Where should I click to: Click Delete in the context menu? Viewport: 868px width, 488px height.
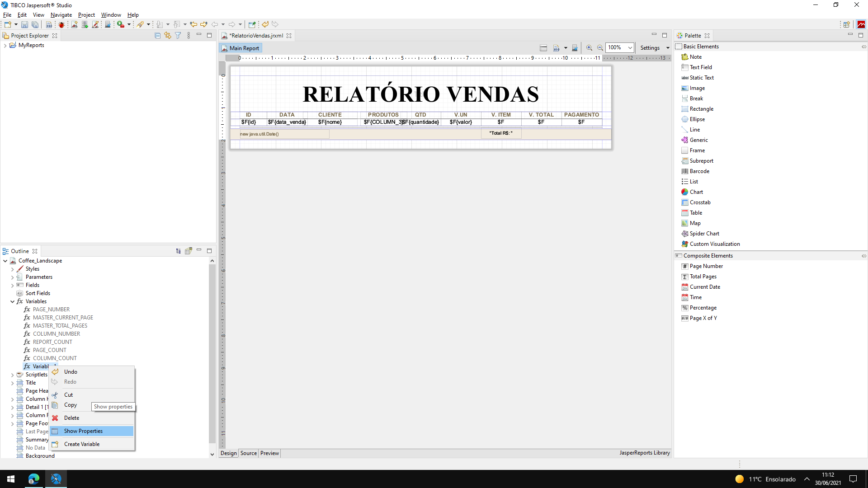point(71,418)
